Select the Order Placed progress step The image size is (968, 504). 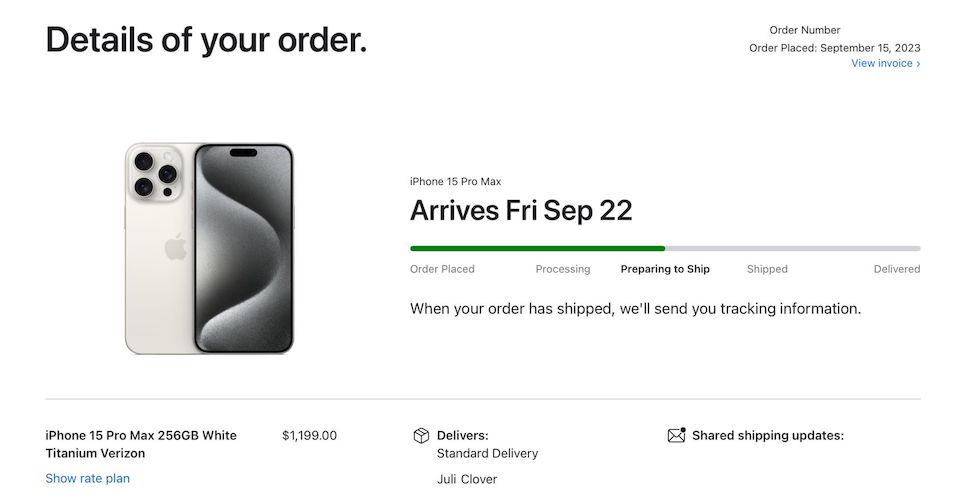[442, 269]
